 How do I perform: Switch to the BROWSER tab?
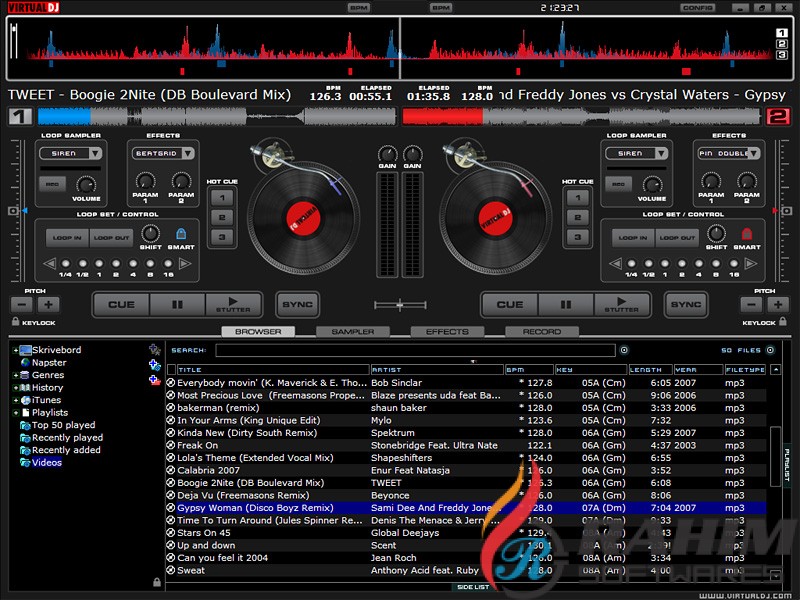258,332
